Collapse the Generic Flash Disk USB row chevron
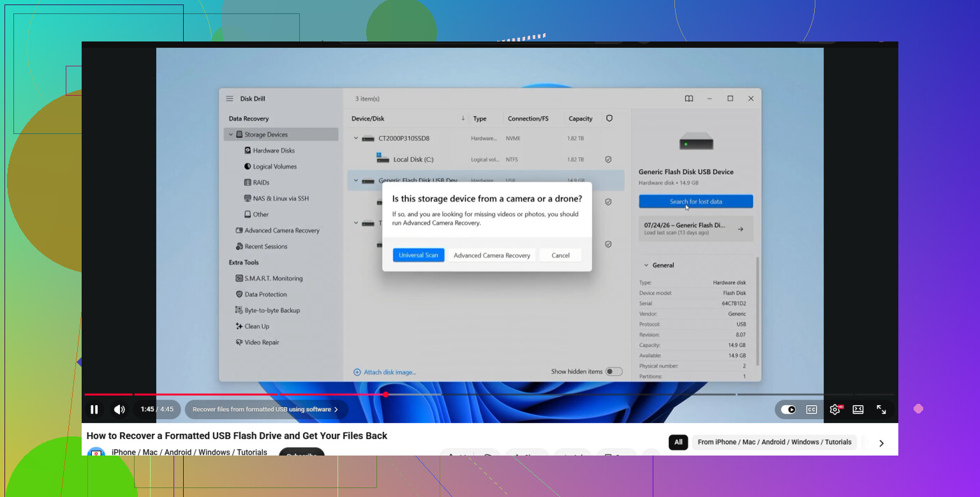 [x=356, y=181]
